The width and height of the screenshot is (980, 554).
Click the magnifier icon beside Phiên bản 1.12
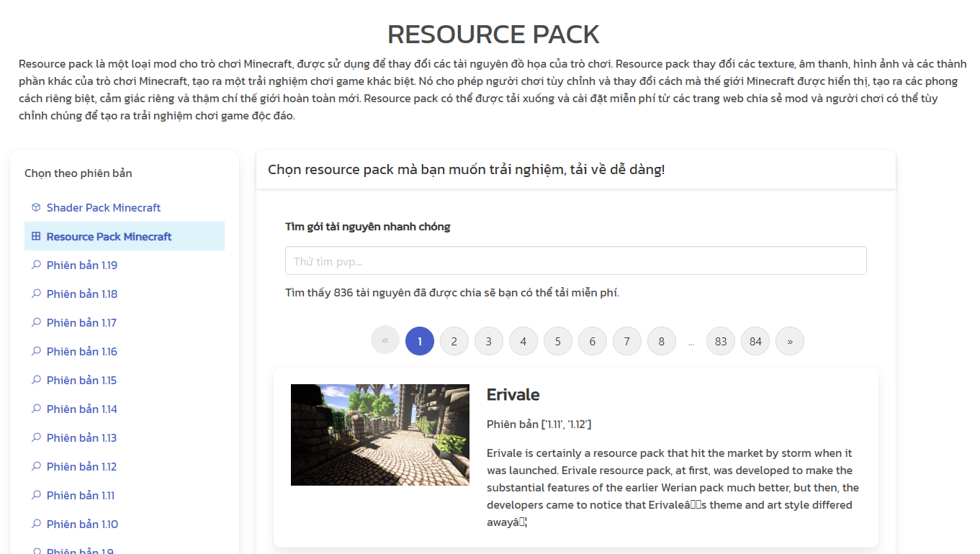35,466
